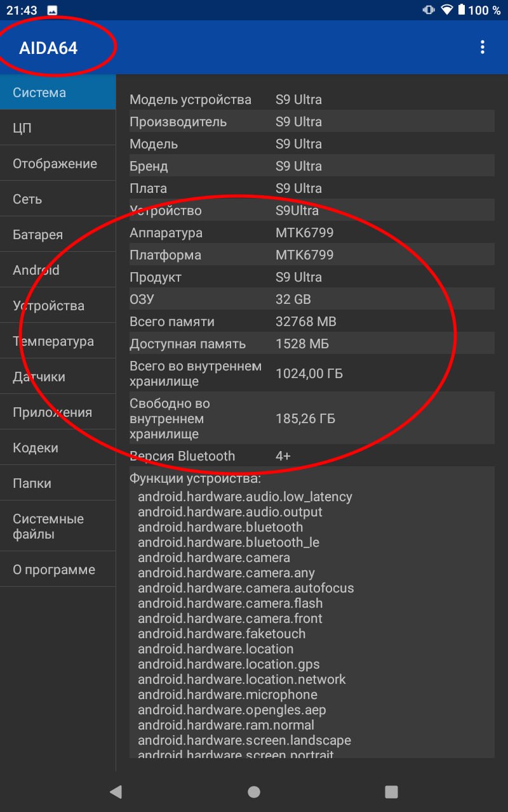Select the ЦП tab in sidebar

58,128
